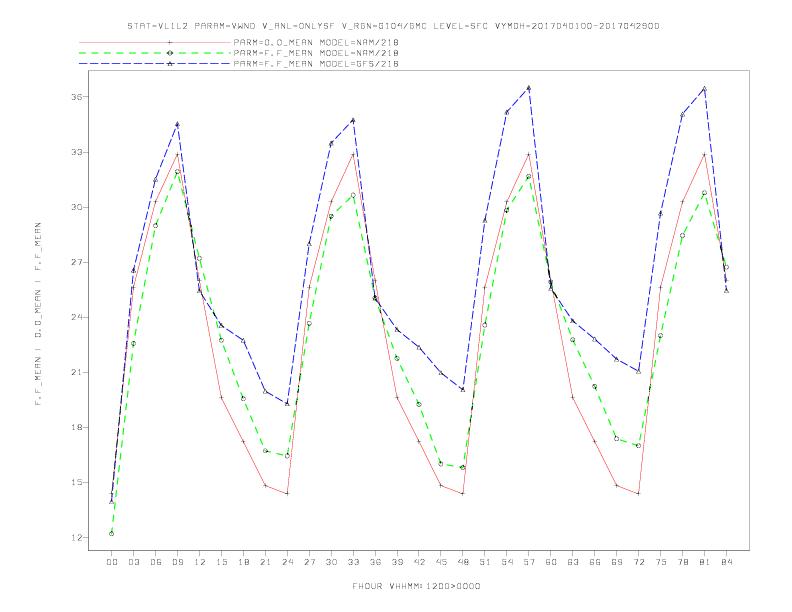Click x-axis forecast hour label 36
The image size is (792, 612).
(x=375, y=562)
